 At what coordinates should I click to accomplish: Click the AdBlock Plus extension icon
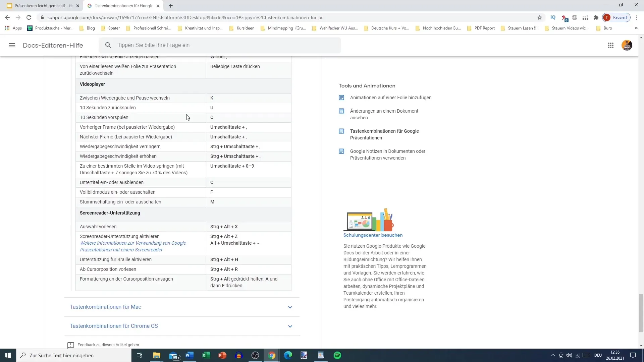click(x=575, y=17)
